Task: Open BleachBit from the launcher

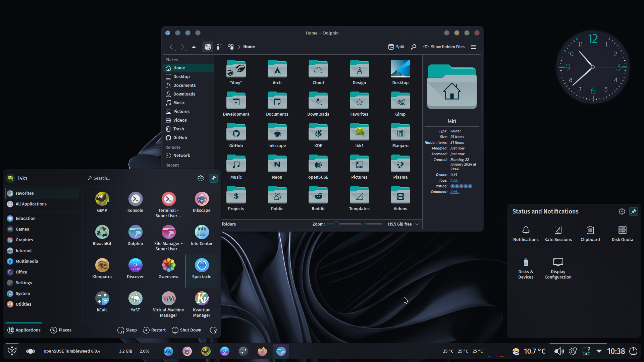Action: 102,235
